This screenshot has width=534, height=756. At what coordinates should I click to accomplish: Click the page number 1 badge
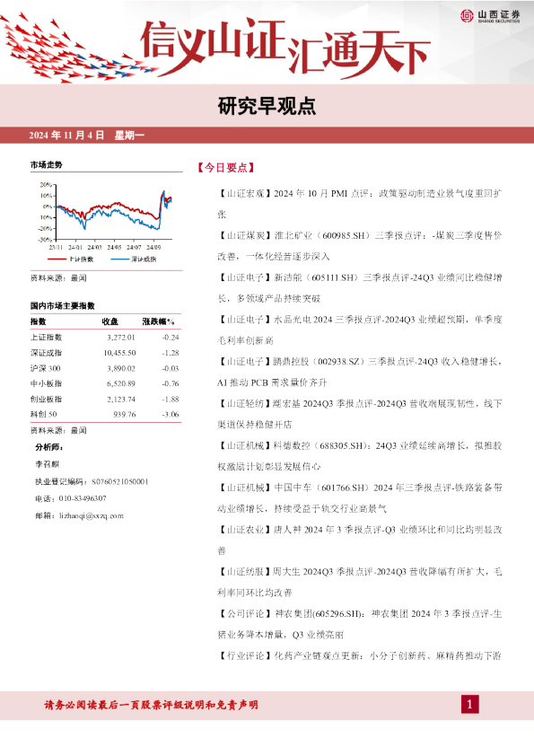point(469,705)
